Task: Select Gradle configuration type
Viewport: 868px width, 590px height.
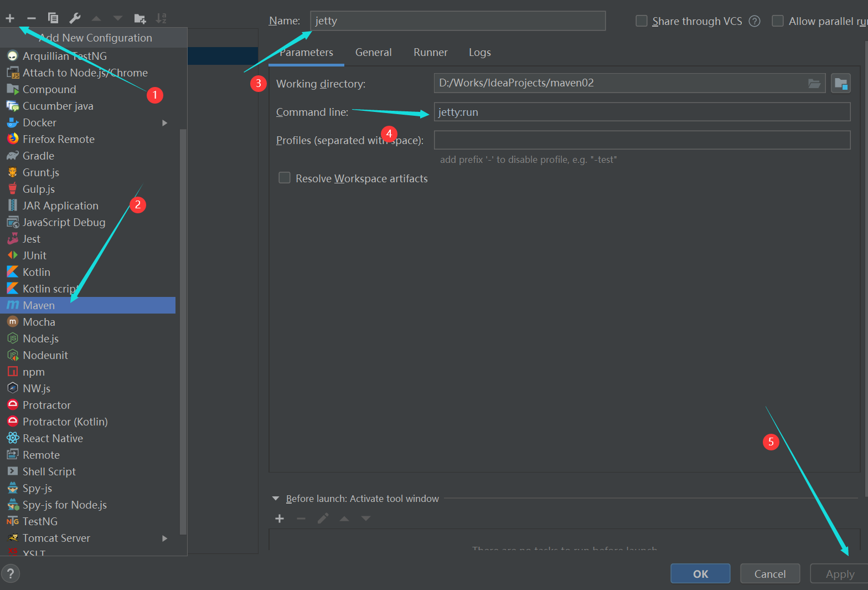Action: pyautogui.click(x=89, y=156)
